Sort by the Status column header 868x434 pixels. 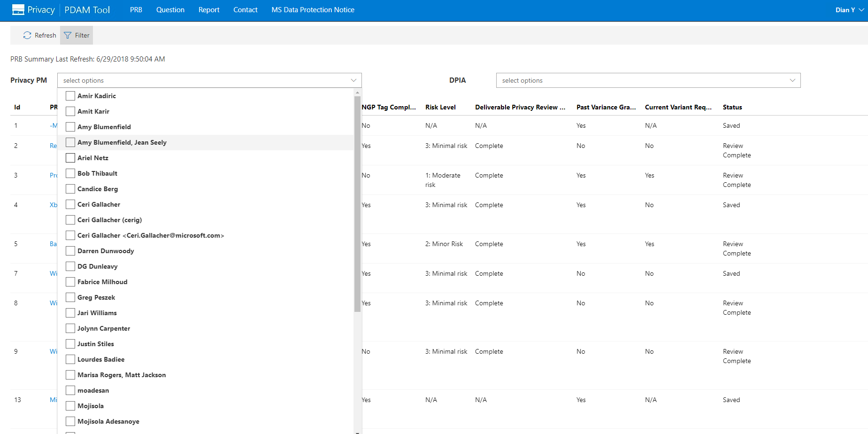732,107
